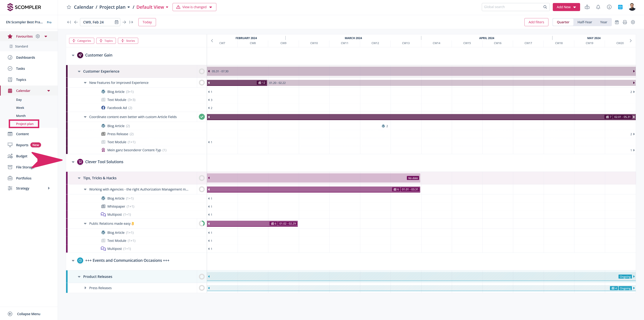Click the Add filters button

click(536, 22)
